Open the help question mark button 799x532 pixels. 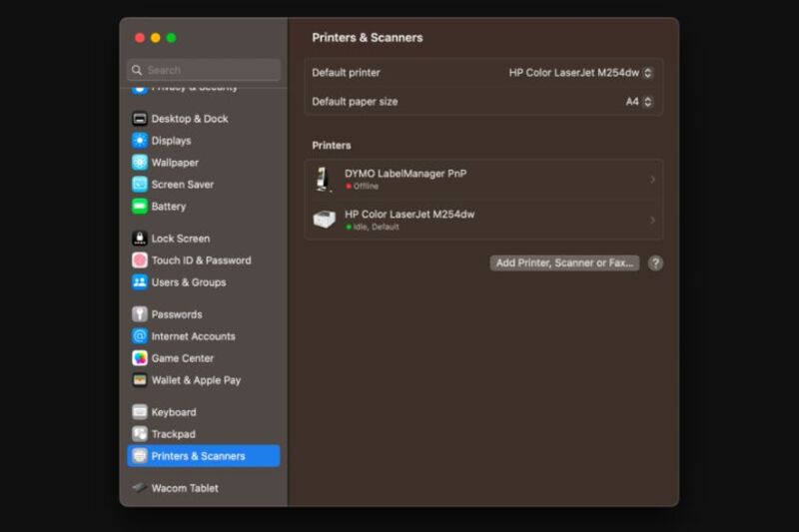click(x=655, y=264)
